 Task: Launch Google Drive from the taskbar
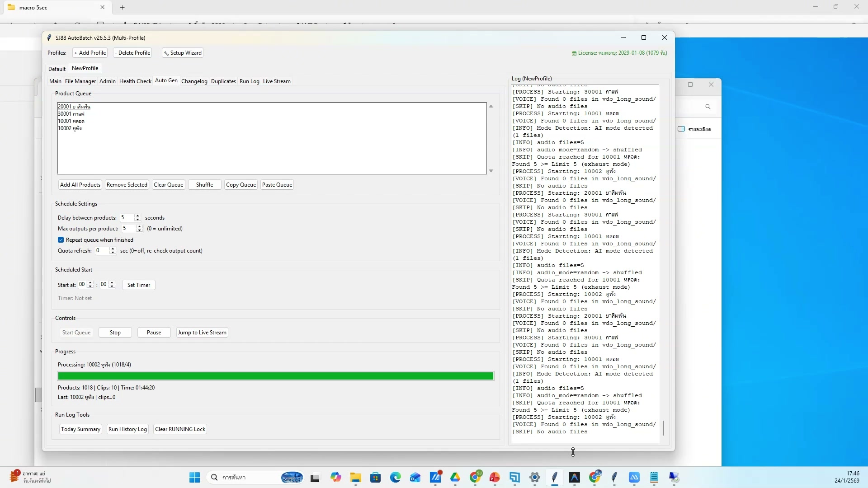[455, 478]
